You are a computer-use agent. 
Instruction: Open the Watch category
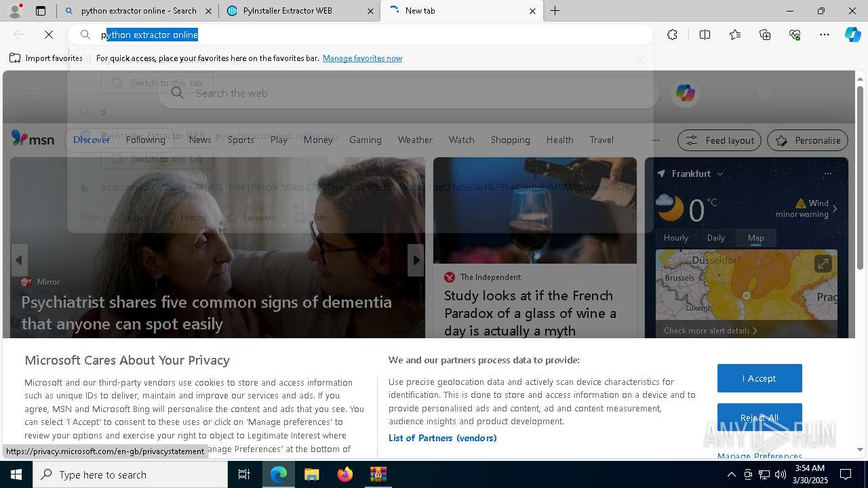coord(462,140)
